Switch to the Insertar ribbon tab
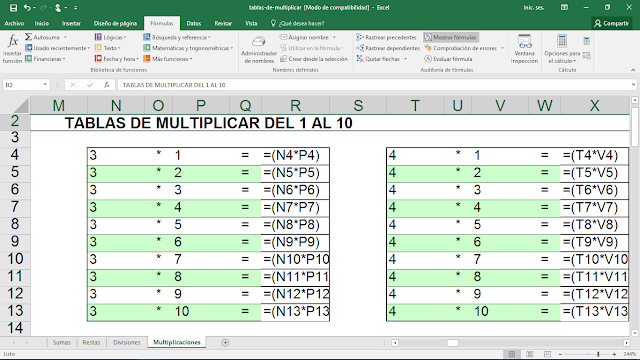640x360 pixels. pos(71,24)
